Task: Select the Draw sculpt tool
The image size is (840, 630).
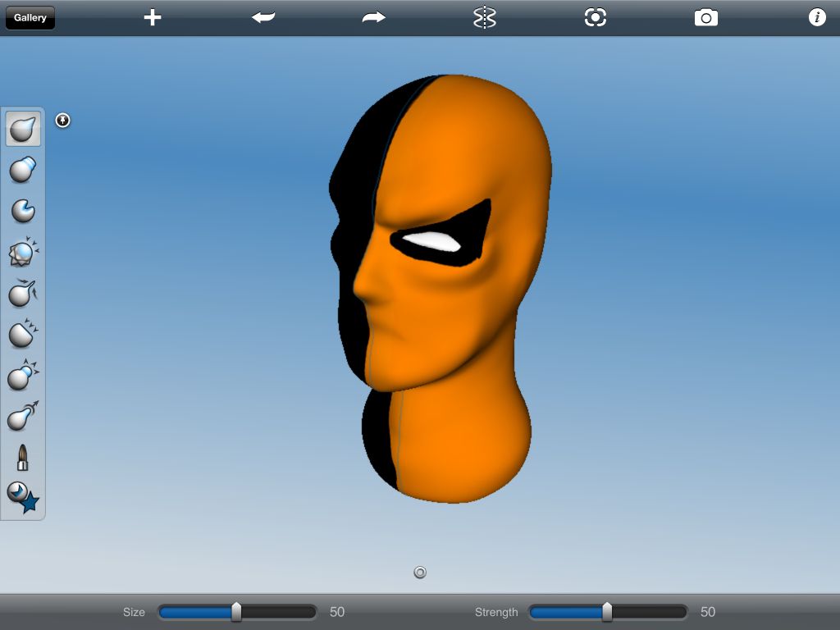Action: click(23, 129)
